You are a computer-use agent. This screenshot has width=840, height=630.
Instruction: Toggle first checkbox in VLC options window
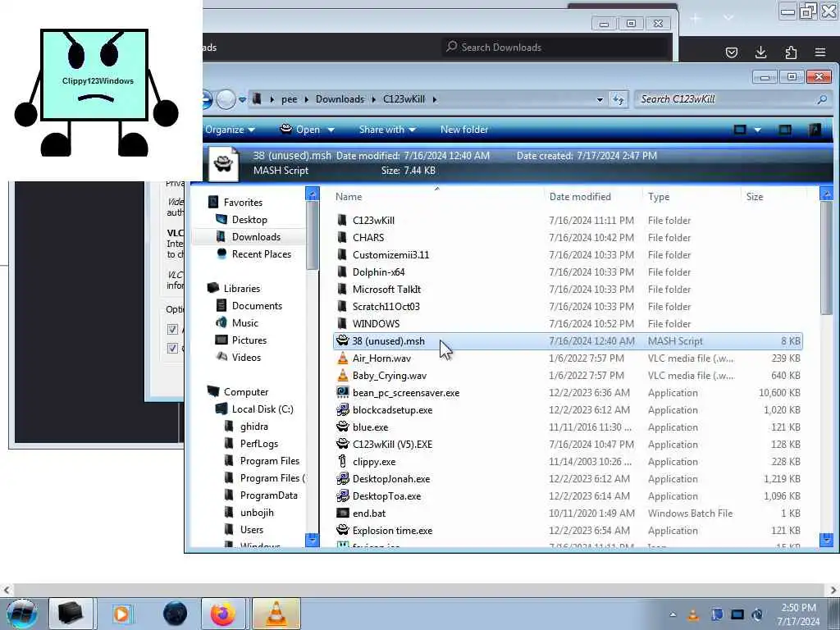coord(172,329)
